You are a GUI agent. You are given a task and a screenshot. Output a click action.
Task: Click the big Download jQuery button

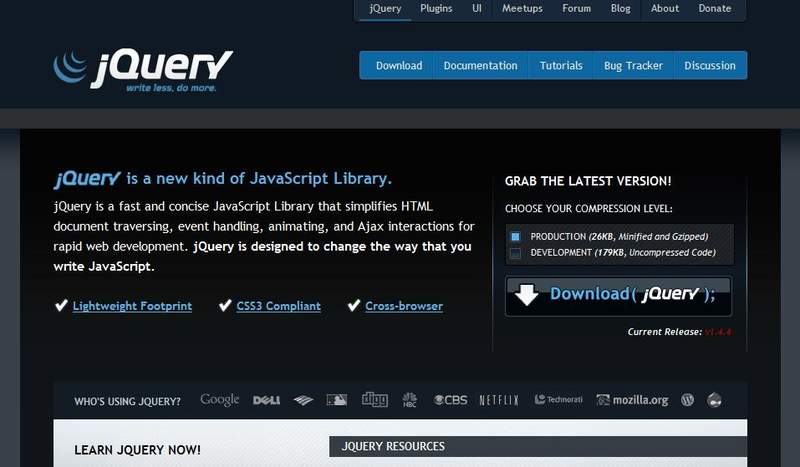click(618, 296)
